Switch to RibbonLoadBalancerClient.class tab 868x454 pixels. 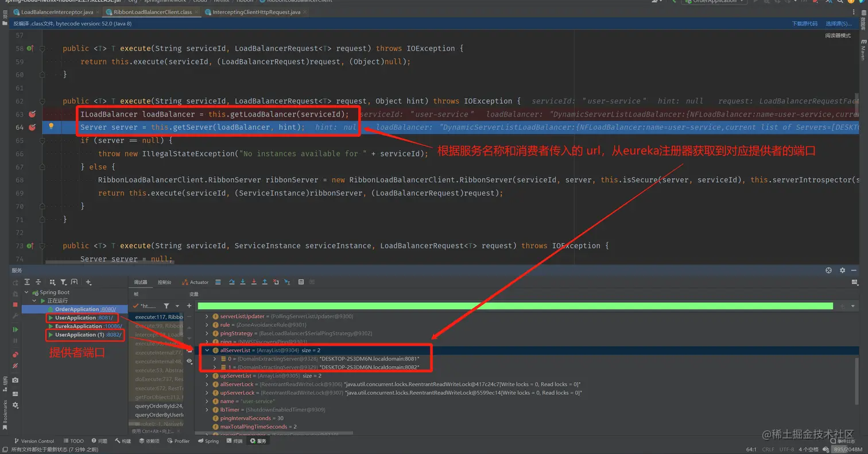pos(153,11)
